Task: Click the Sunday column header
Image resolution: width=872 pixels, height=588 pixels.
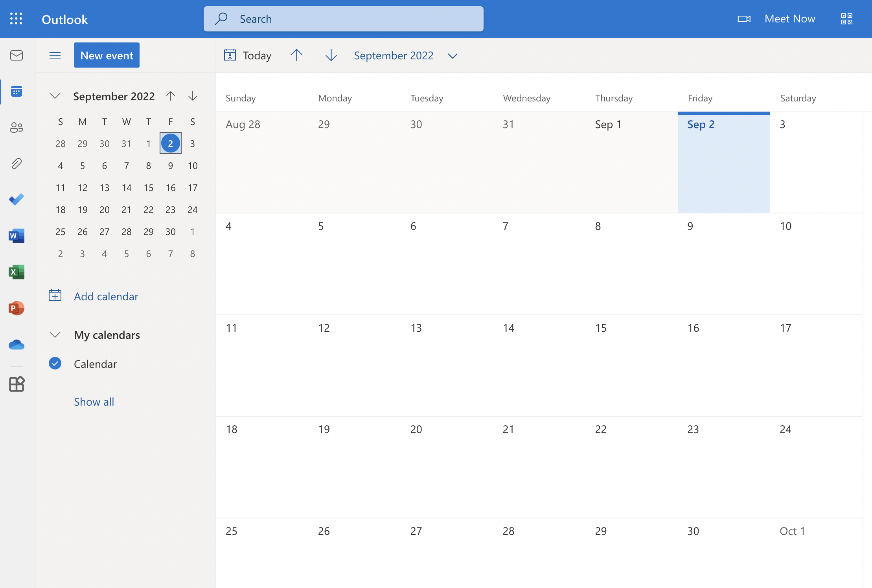Action: pyautogui.click(x=241, y=98)
